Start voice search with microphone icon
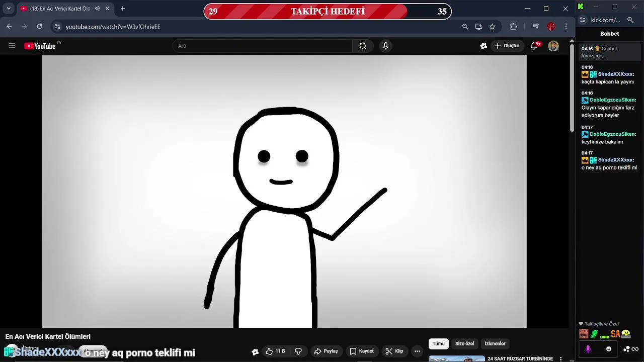This screenshot has width=644, height=362. 385,46
